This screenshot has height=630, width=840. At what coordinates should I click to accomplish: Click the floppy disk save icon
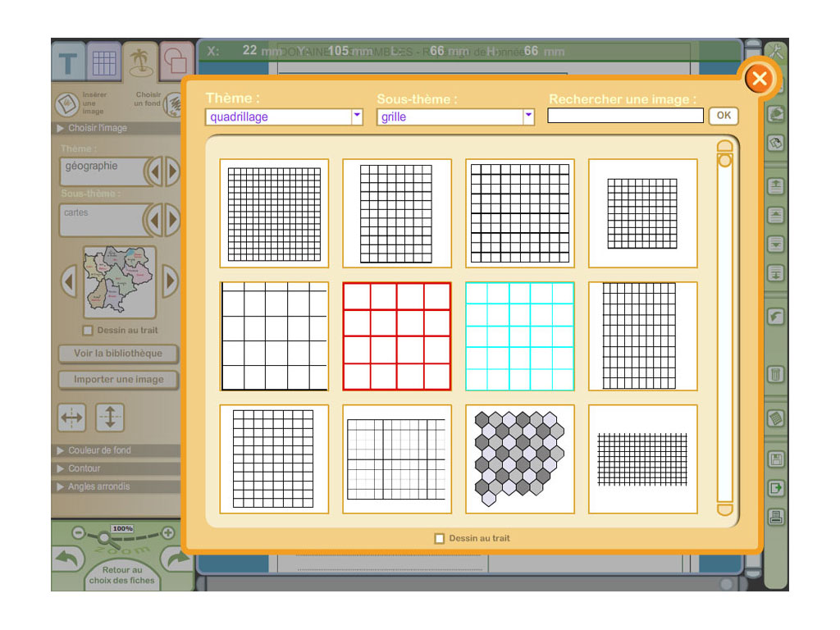pos(775,459)
